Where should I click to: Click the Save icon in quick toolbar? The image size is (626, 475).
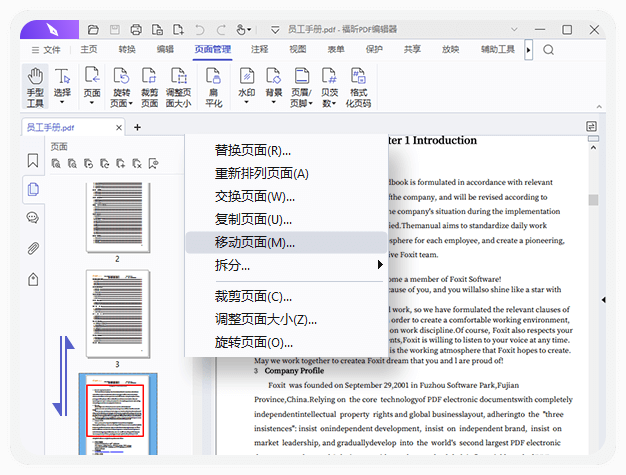[115, 30]
